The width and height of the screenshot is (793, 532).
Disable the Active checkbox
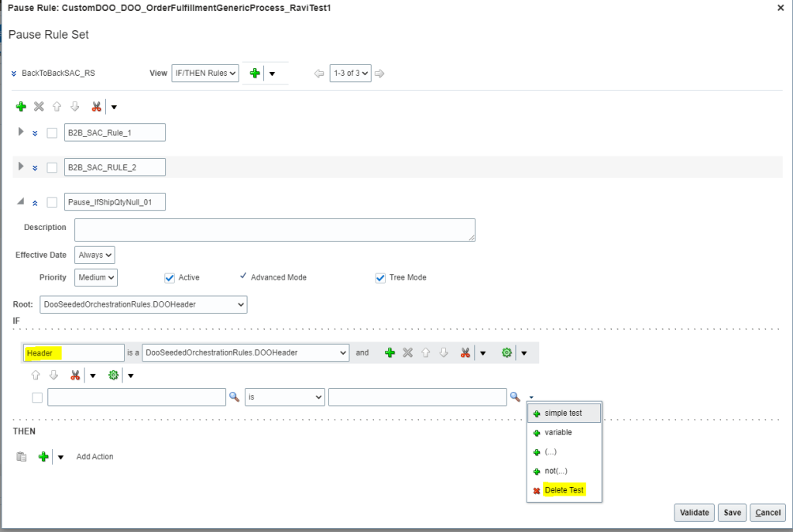point(170,277)
